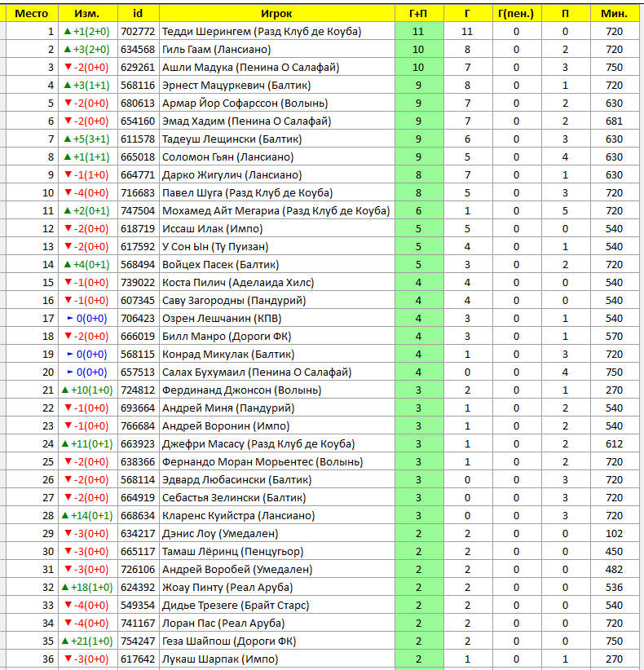Select Мохамед Айт Мегариа player cell
The height and width of the screenshot is (670, 644).
[x=277, y=210]
